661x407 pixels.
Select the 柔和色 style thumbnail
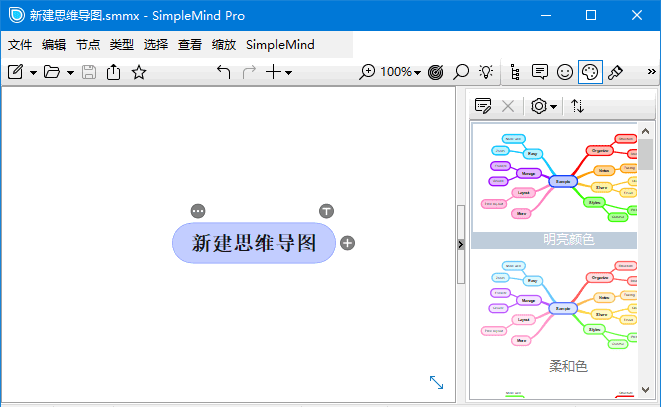click(x=554, y=305)
